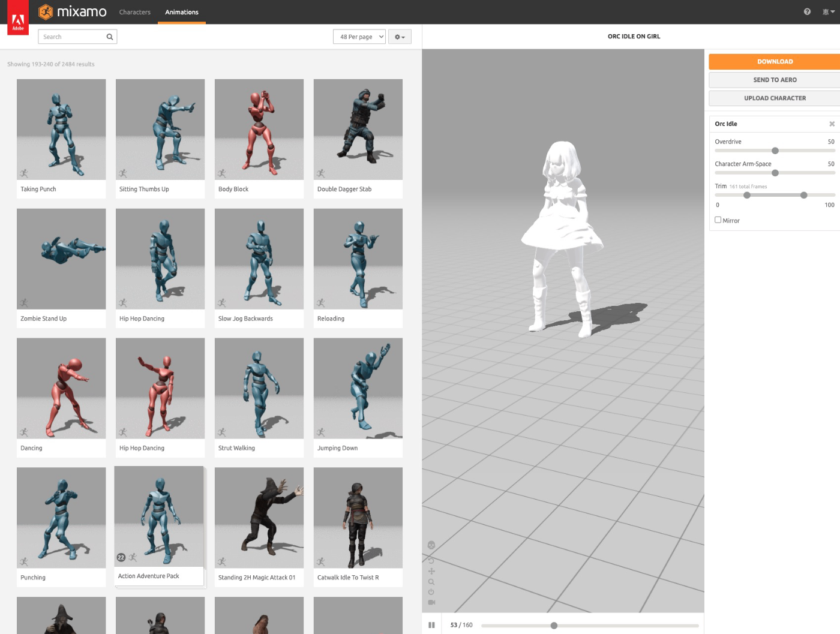
Task: Click the running-man icon on Dancing
Action: (24, 432)
